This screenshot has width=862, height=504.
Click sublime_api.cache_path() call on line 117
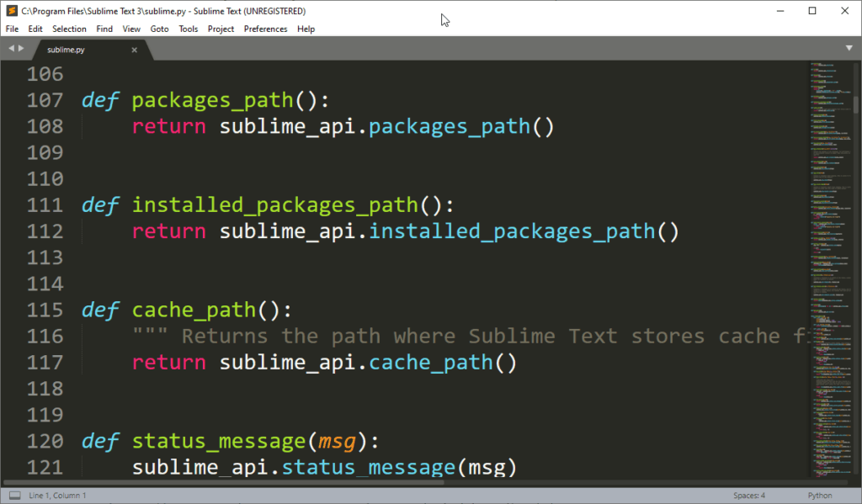tap(368, 363)
